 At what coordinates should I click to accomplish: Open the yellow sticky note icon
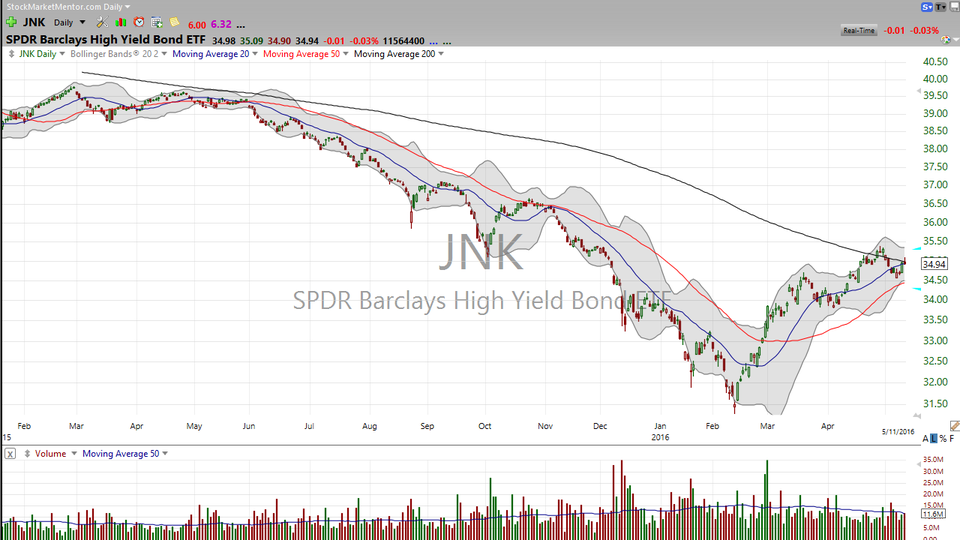[174, 23]
